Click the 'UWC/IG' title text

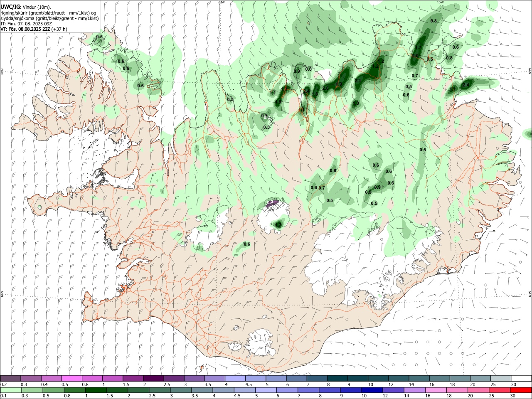click(10, 7)
